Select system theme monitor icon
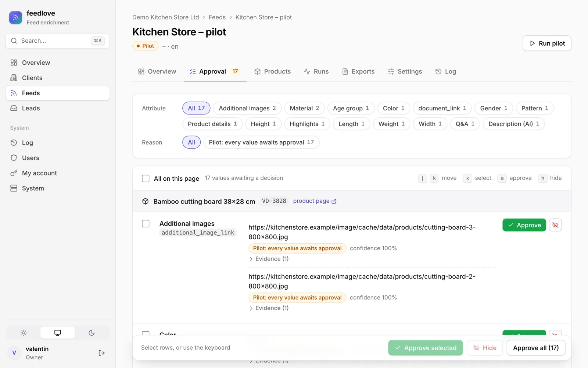 pos(58,333)
